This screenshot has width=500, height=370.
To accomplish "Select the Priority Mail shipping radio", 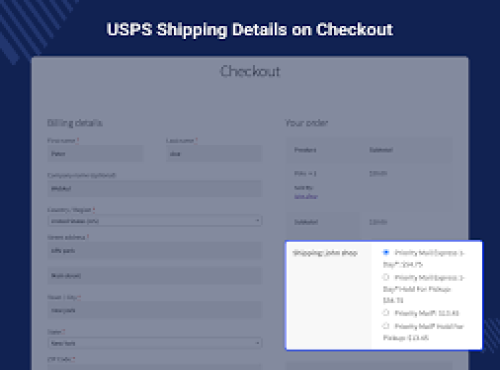I will 386,313.
